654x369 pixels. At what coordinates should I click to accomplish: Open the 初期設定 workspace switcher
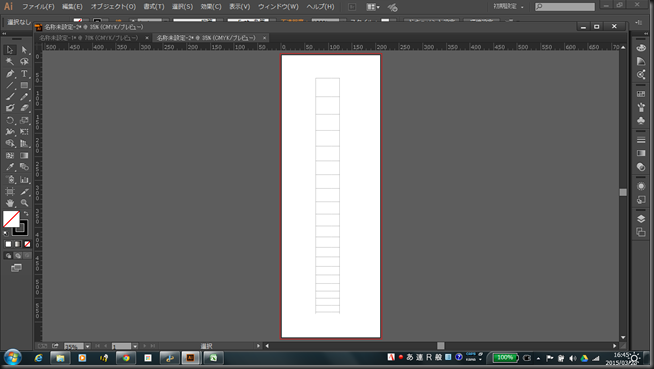[x=508, y=6]
